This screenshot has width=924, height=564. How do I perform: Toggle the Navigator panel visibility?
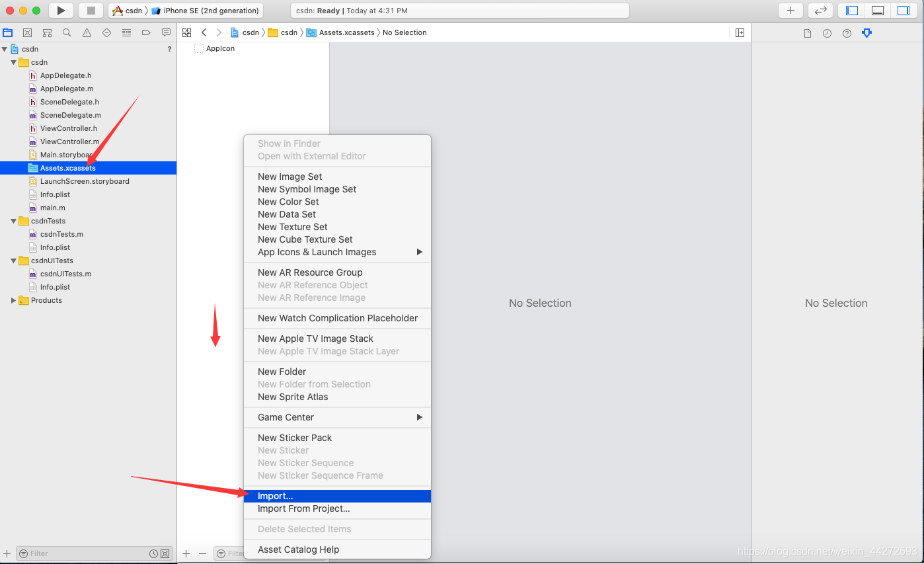(852, 11)
